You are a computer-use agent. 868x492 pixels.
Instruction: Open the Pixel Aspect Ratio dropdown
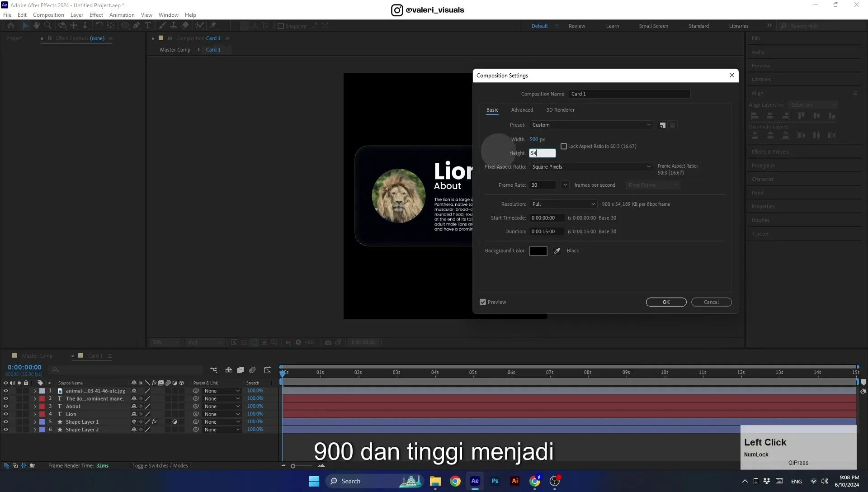coord(591,167)
